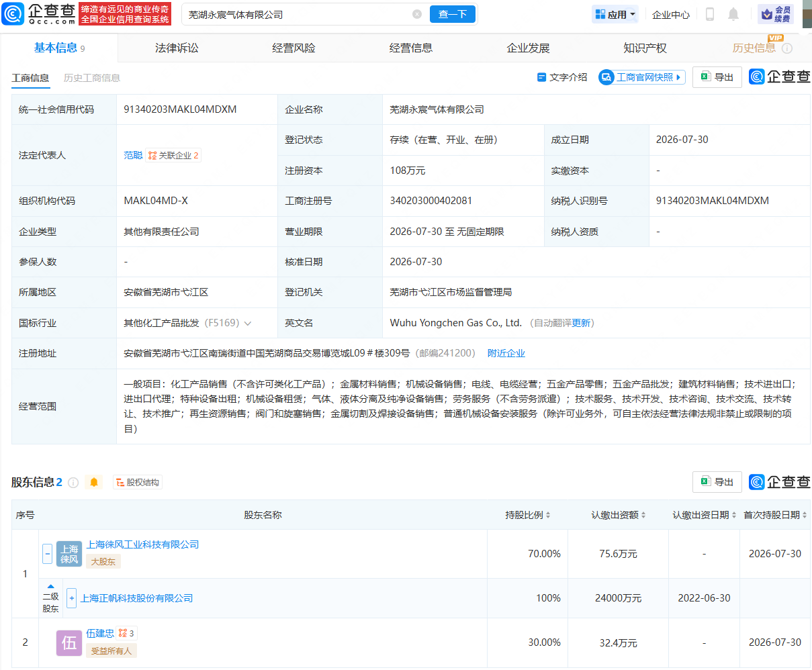This screenshot has width=812, height=670.
Task: Click the member renewal crown icon
Action: (776, 14)
